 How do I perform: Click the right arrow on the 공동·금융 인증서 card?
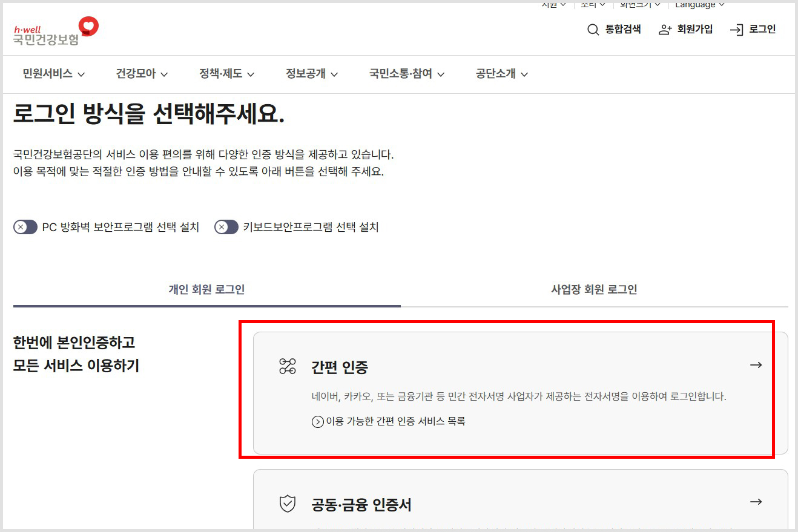click(756, 502)
